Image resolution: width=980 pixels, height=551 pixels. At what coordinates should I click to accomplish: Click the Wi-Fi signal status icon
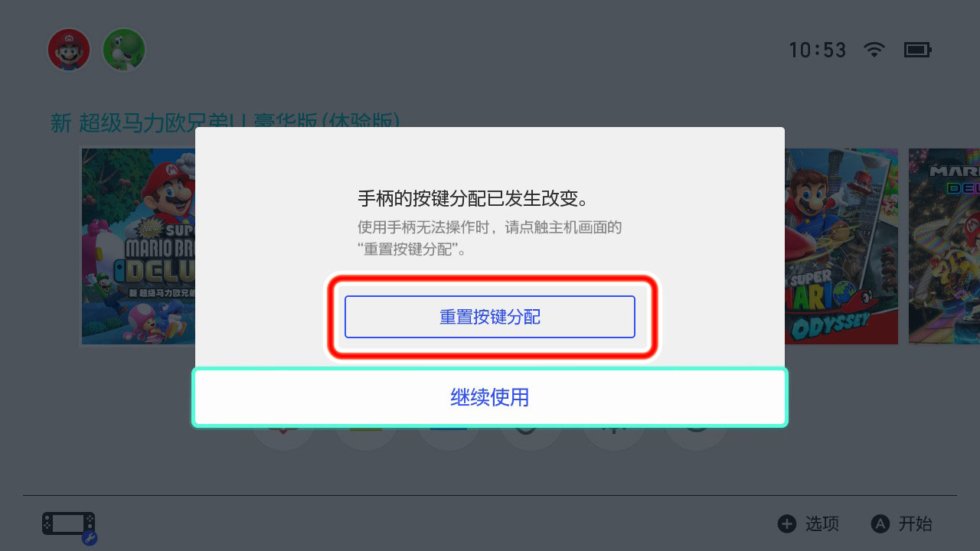(x=874, y=50)
